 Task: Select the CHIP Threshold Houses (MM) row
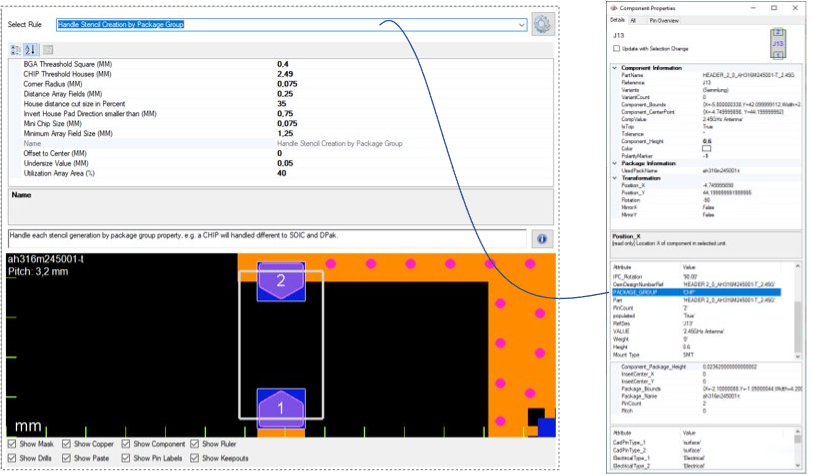click(281, 74)
